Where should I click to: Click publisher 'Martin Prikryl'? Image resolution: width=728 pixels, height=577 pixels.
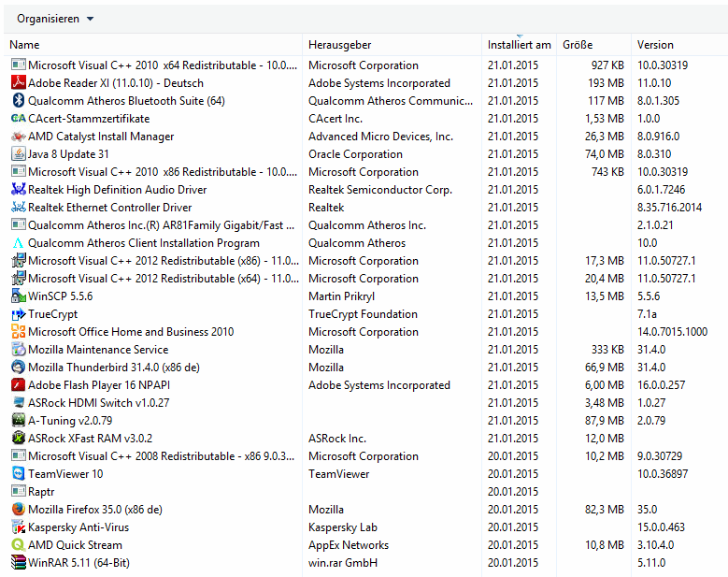(x=341, y=296)
